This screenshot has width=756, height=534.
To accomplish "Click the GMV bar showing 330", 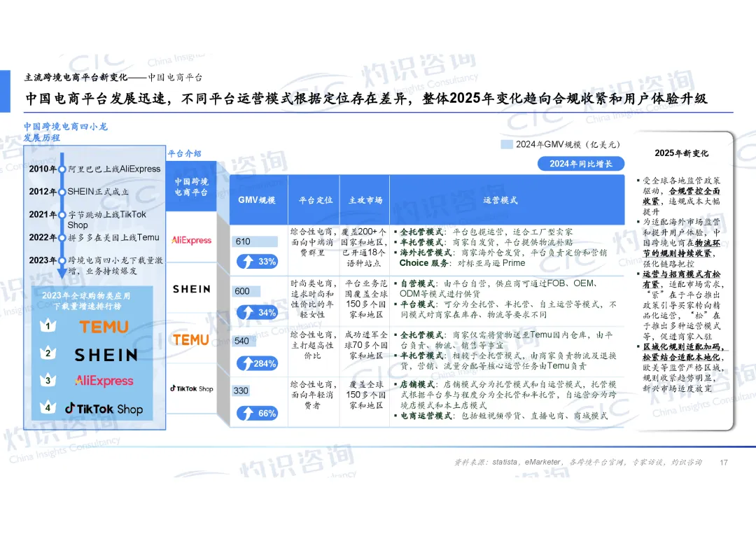I will click(x=241, y=391).
